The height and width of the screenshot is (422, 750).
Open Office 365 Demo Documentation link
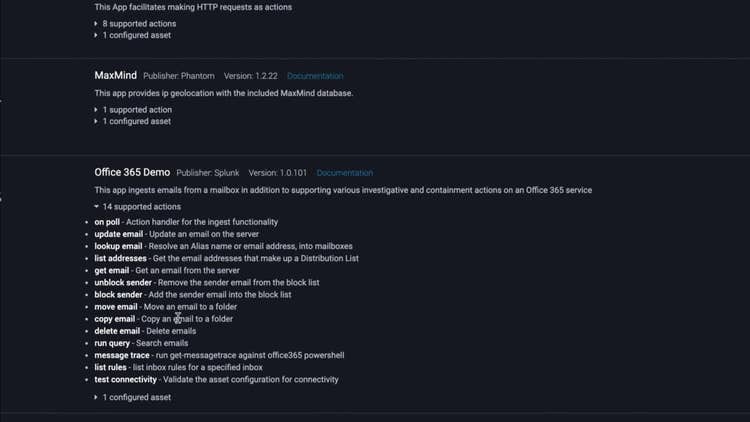pyautogui.click(x=344, y=173)
